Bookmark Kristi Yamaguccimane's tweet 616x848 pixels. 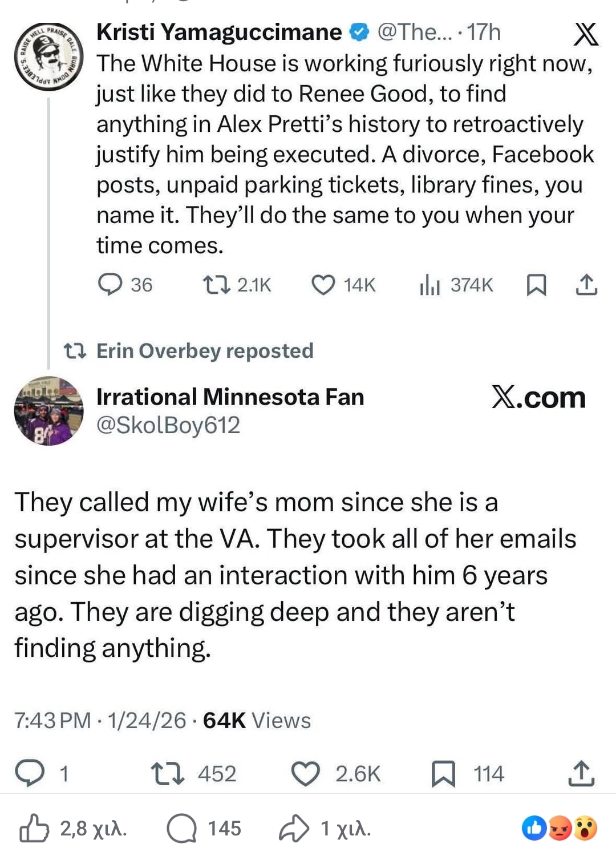point(536,284)
